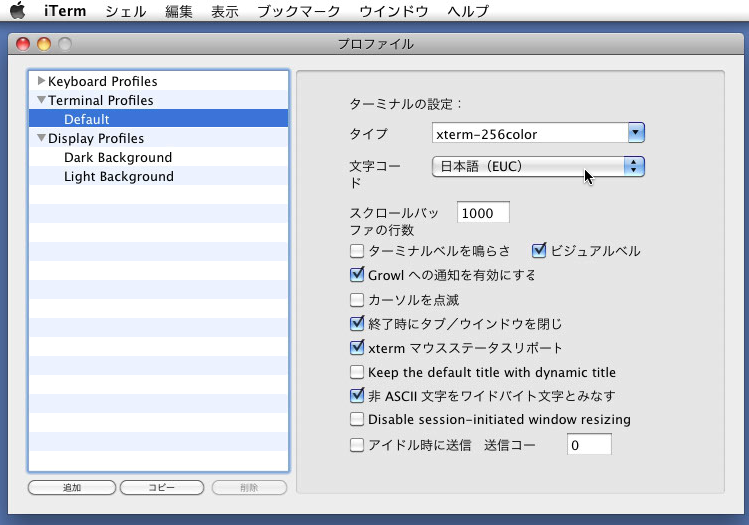Image resolution: width=749 pixels, height=525 pixels.
Task: Click the scrollback lines field showing 1000
Action: pos(483,213)
